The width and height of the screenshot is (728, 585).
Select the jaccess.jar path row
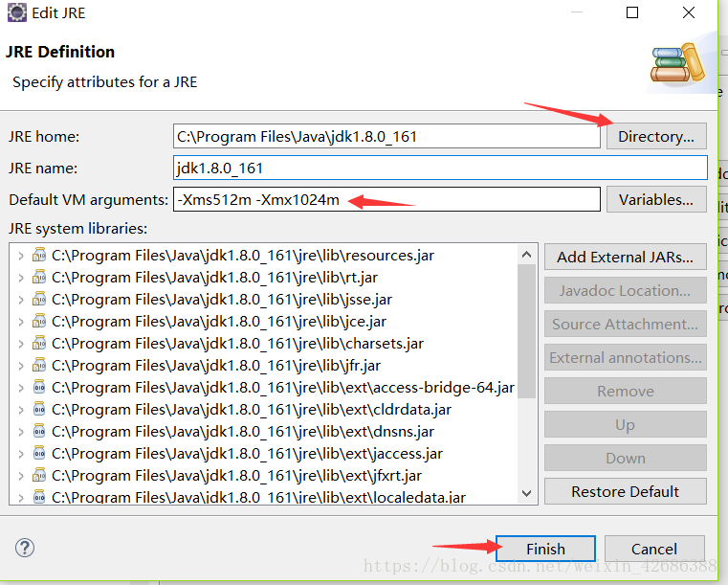point(248,454)
